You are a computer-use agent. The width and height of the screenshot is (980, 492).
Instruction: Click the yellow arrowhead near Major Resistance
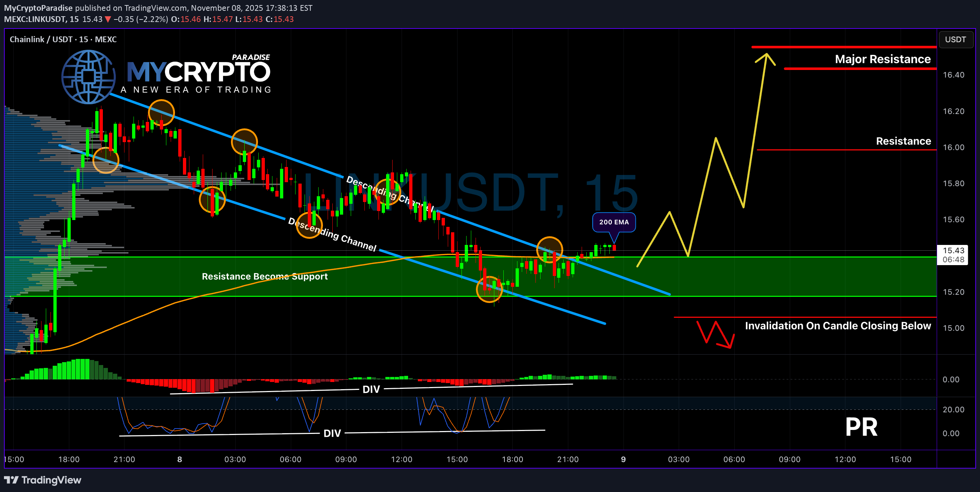(x=766, y=58)
